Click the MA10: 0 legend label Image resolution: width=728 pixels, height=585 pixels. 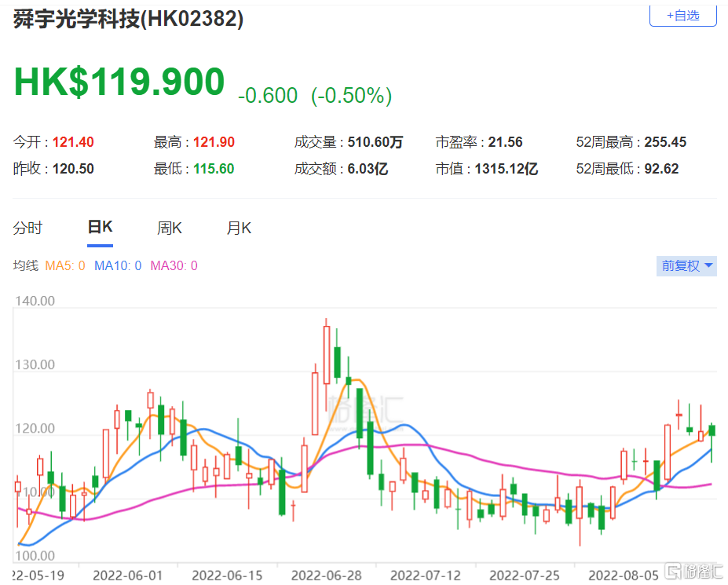click(x=118, y=266)
